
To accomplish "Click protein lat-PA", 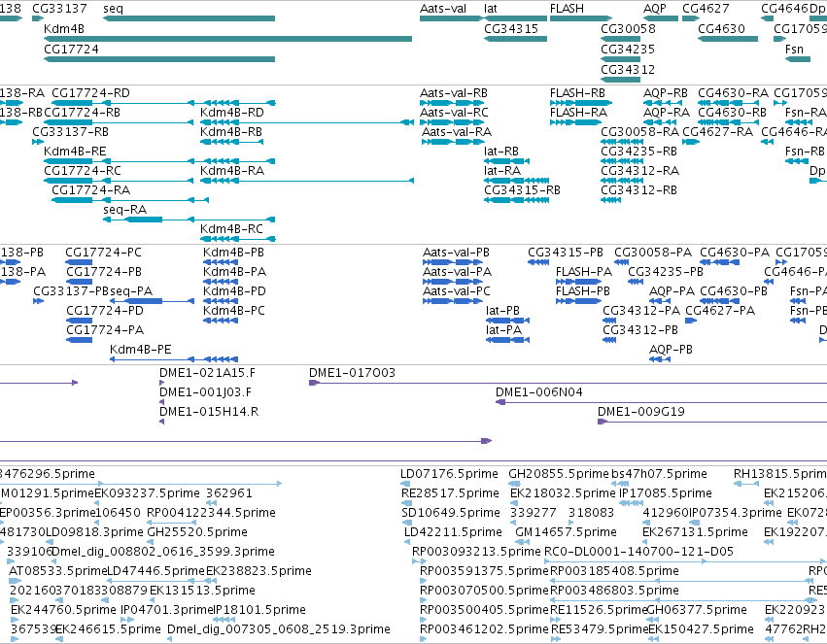I will (503, 330).
